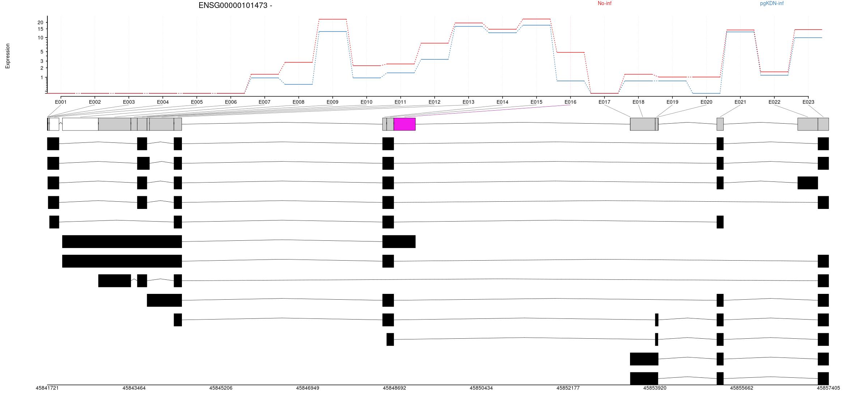Click exon label E016

570,102
